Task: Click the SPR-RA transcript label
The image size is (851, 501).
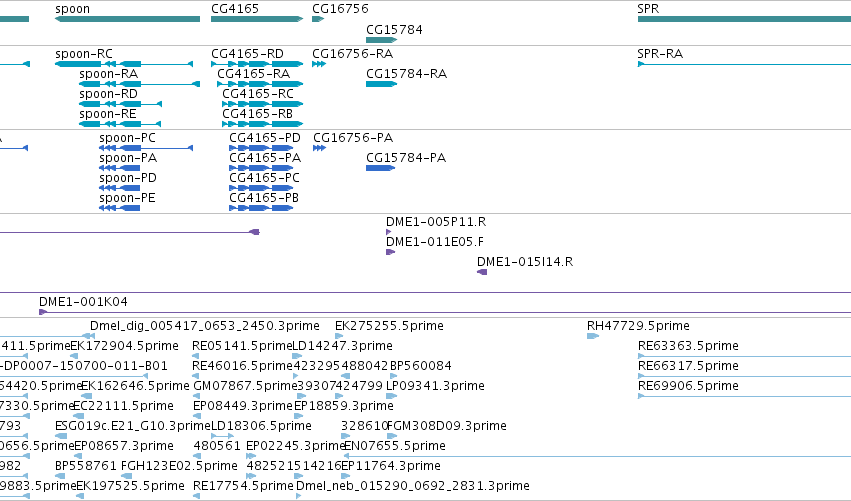Action: click(x=660, y=54)
